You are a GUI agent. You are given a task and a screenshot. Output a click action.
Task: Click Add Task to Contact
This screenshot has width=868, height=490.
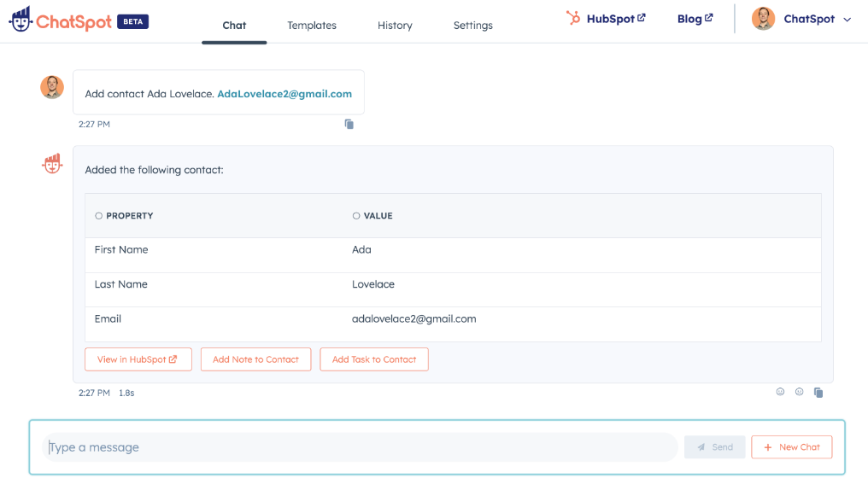point(374,359)
